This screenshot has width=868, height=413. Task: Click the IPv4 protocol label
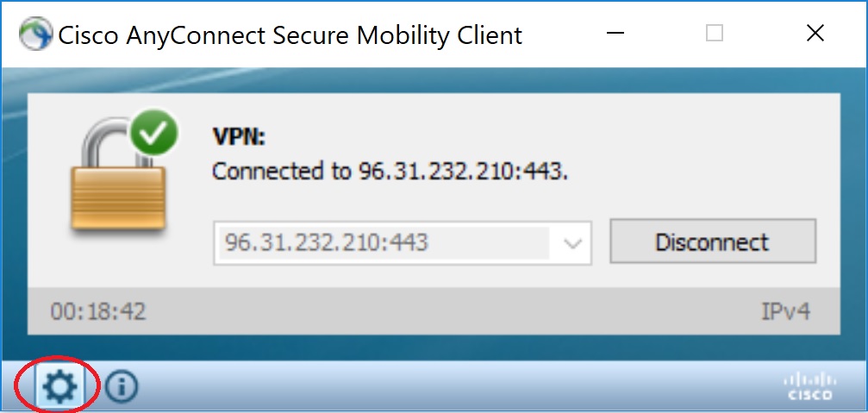pos(785,311)
